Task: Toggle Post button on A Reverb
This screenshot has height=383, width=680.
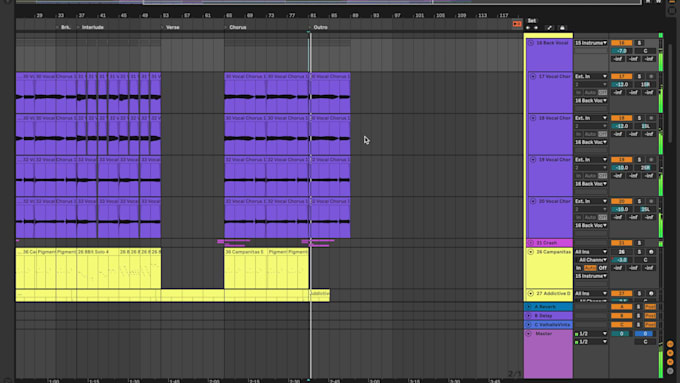Action: pos(650,307)
